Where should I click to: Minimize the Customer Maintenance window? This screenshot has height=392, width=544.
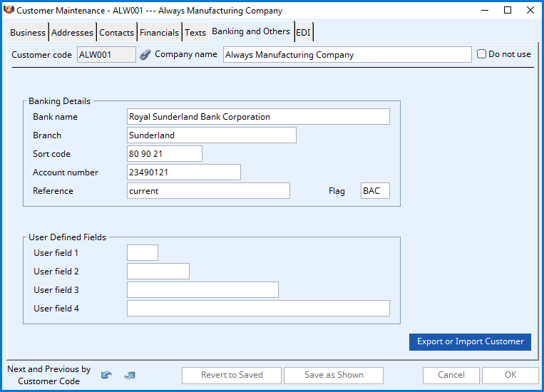tap(485, 10)
